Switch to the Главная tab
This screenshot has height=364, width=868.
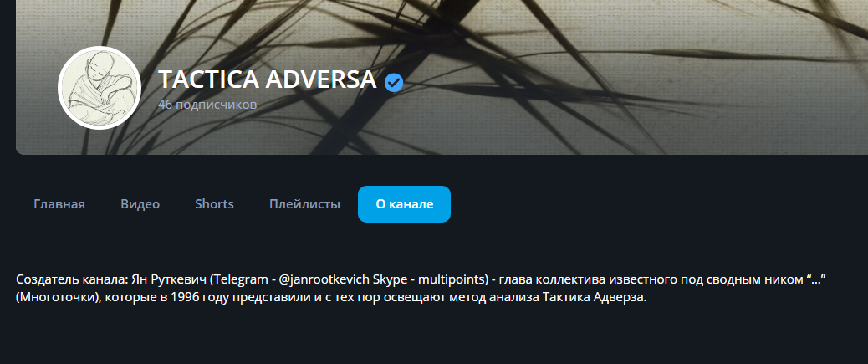59,204
